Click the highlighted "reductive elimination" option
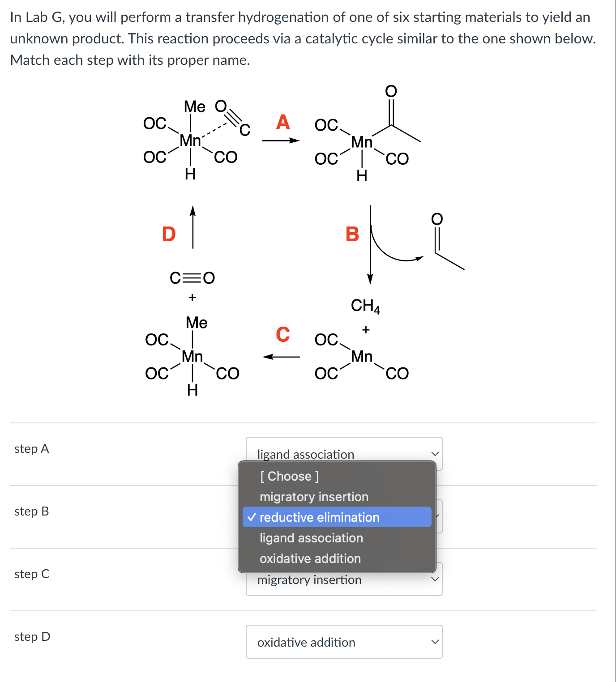This screenshot has height=682, width=616. coord(319,517)
